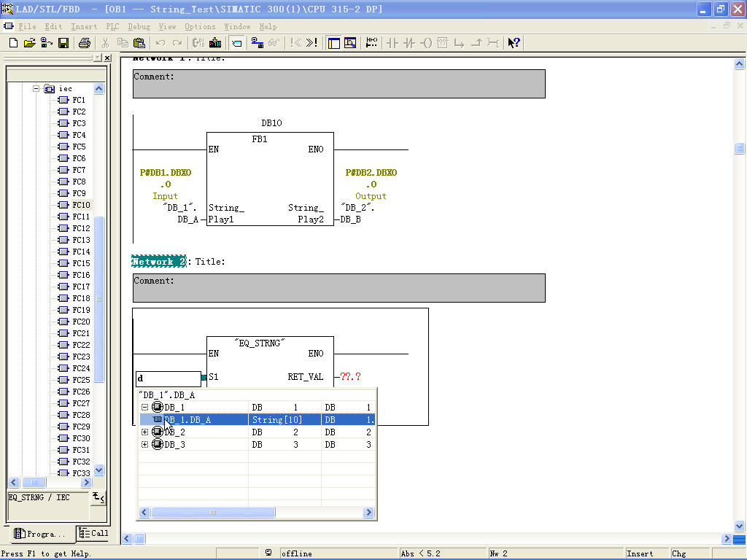The image size is (747, 560).
Task: Click the Details magnifier view icon
Action: coord(350,43)
